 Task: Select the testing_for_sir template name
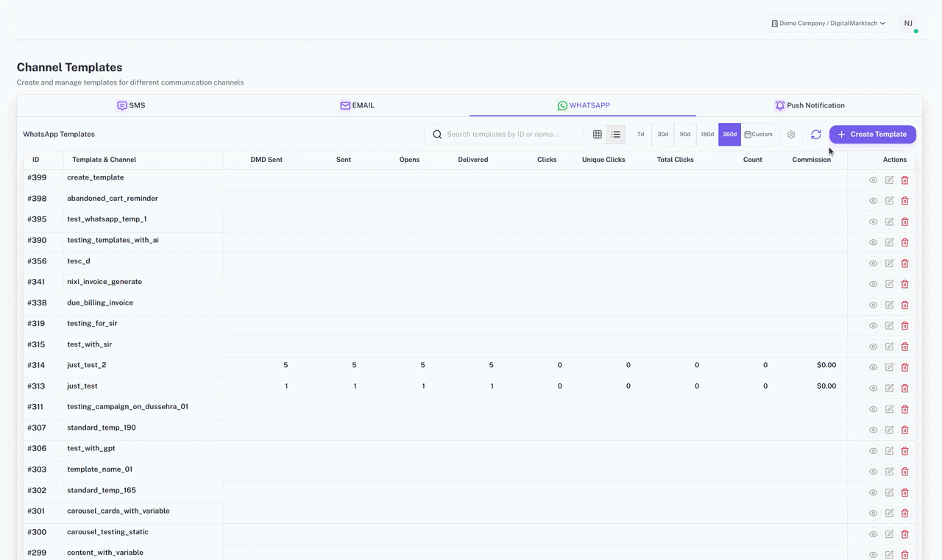point(92,324)
